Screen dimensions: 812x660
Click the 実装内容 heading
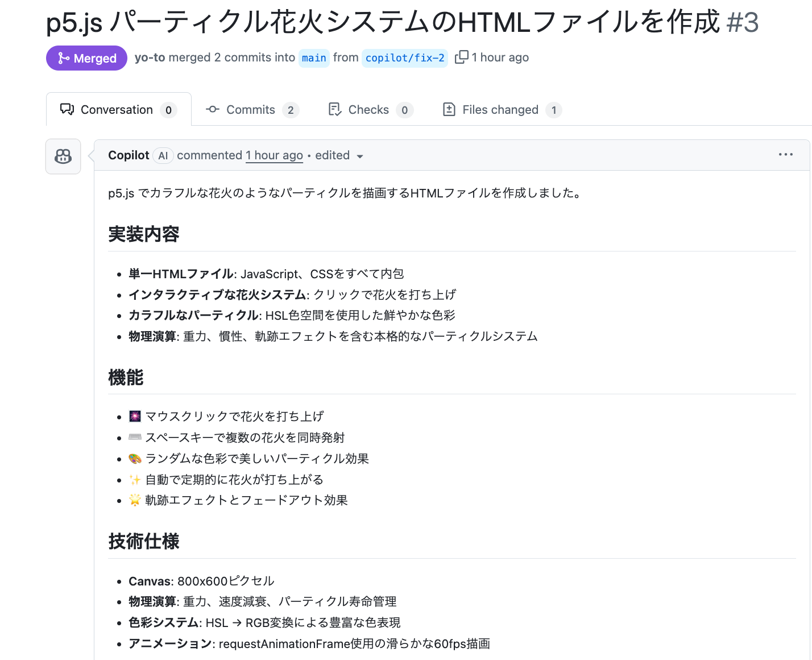144,234
